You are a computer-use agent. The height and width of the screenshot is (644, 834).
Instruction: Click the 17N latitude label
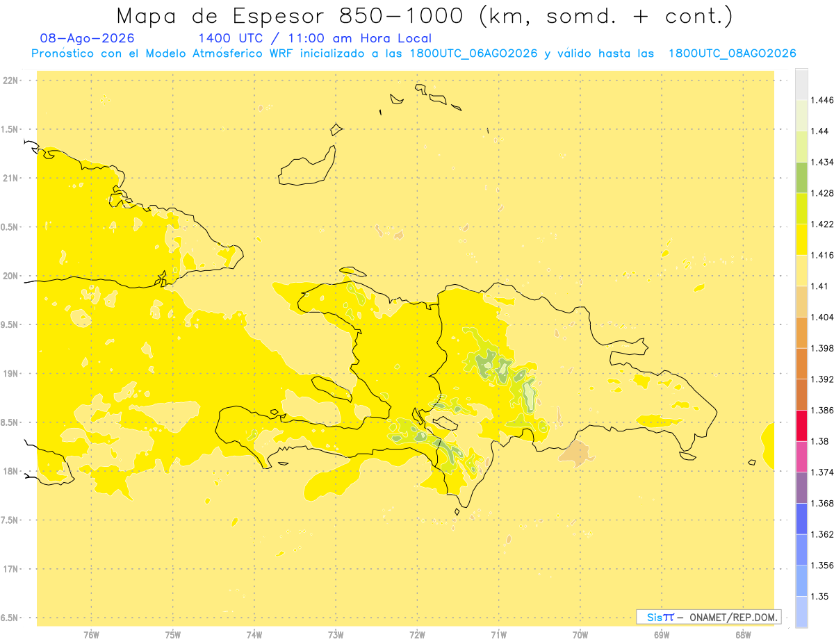click(x=10, y=569)
